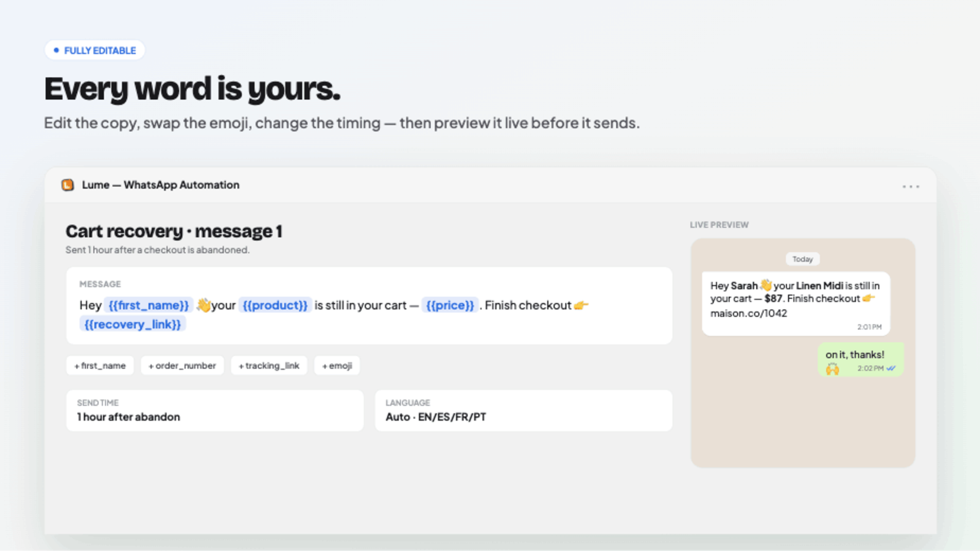Open the three-dot more options menu

click(x=910, y=186)
